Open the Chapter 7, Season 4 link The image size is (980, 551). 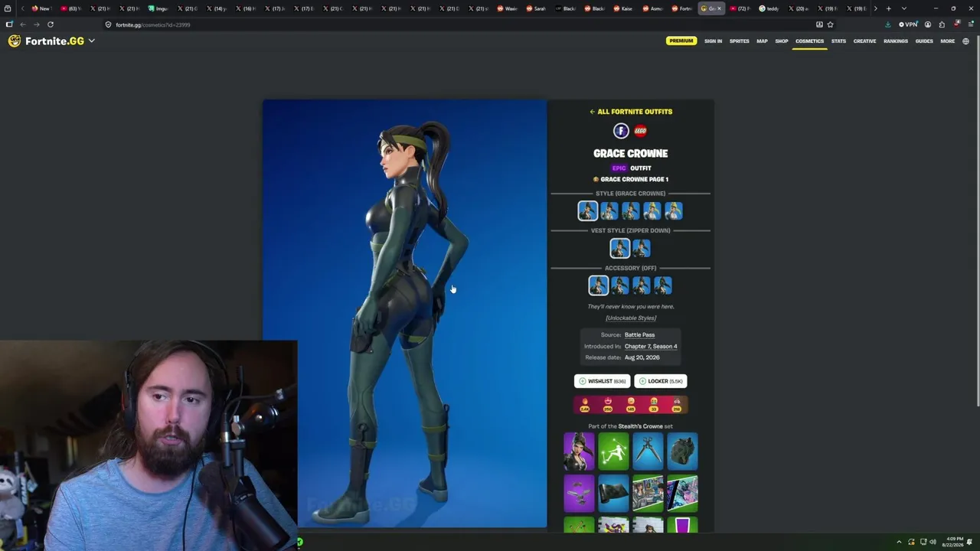click(x=651, y=346)
